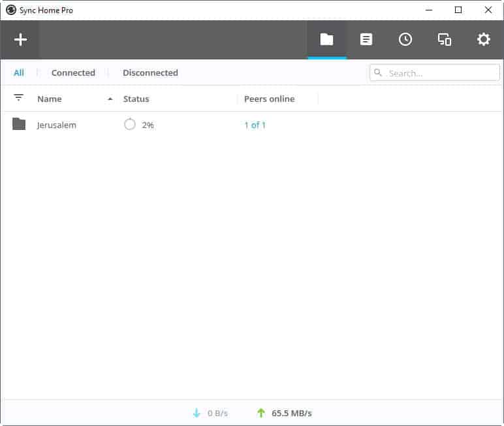Click the 65.5 MB/s upload speed
Screen dimensions: 504x426
pyautogui.click(x=292, y=413)
